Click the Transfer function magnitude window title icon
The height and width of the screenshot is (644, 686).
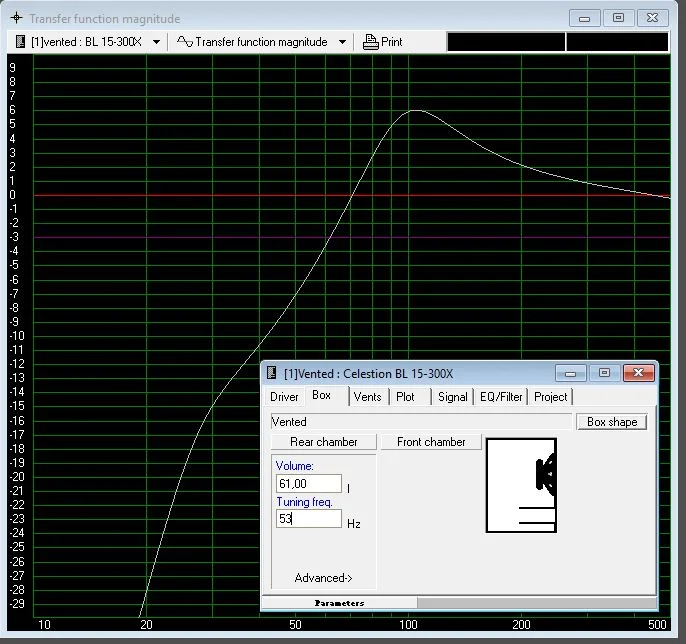click(16, 18)
